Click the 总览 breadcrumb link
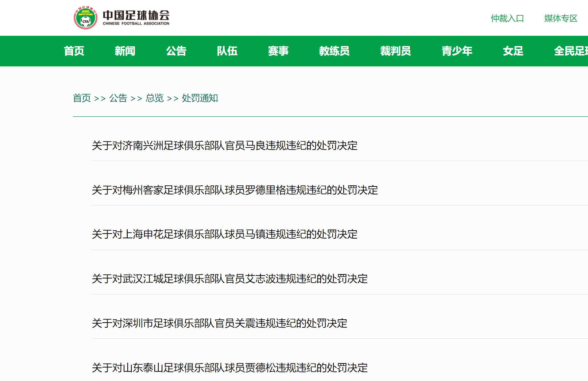This screenshot has width=588, height=381. [155, 98]
